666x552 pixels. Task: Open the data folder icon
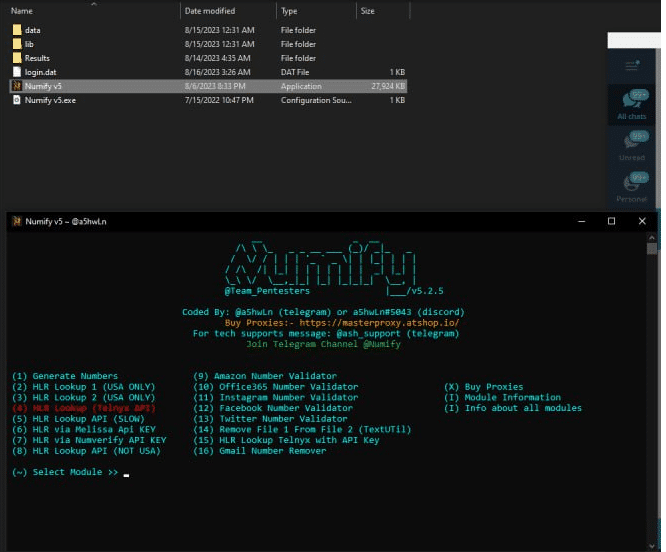coord(17,30)
